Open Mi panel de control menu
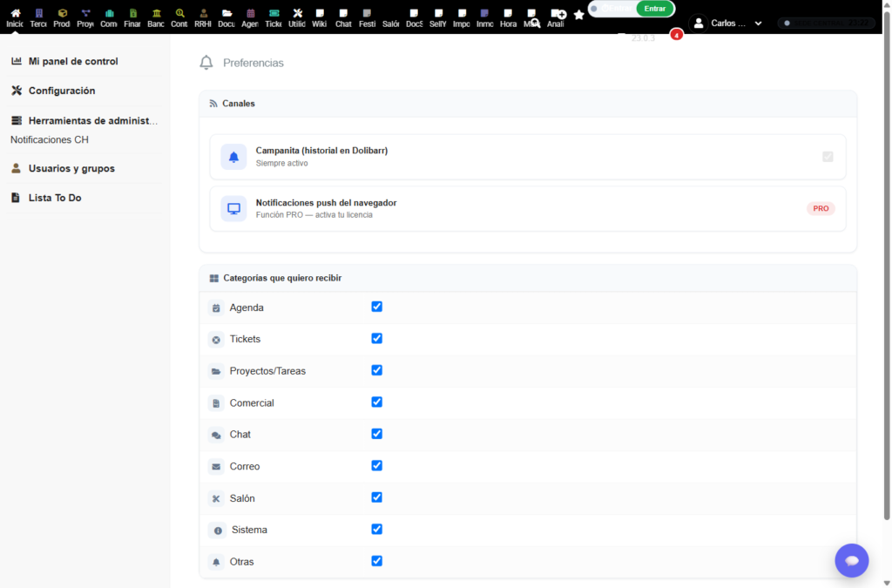 pos(73,62)
